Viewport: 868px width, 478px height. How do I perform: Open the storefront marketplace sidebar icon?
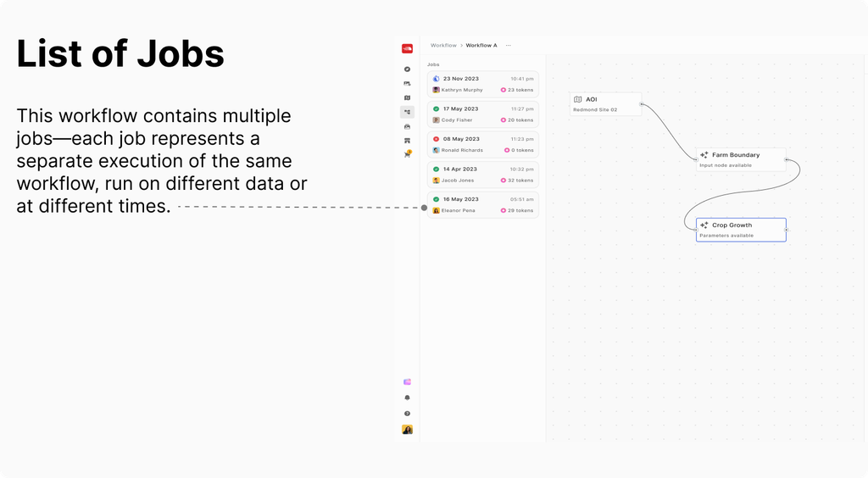[407, 141]
